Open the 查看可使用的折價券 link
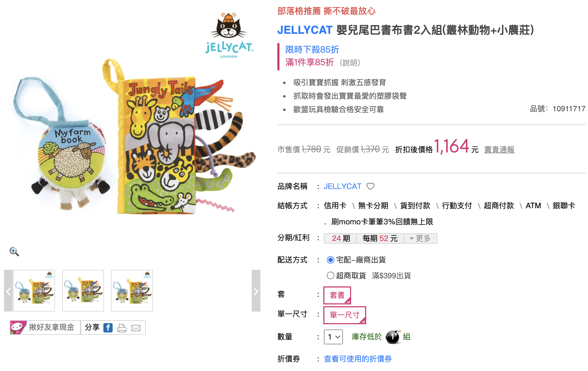The image size is (588, 371). (358, 359)
